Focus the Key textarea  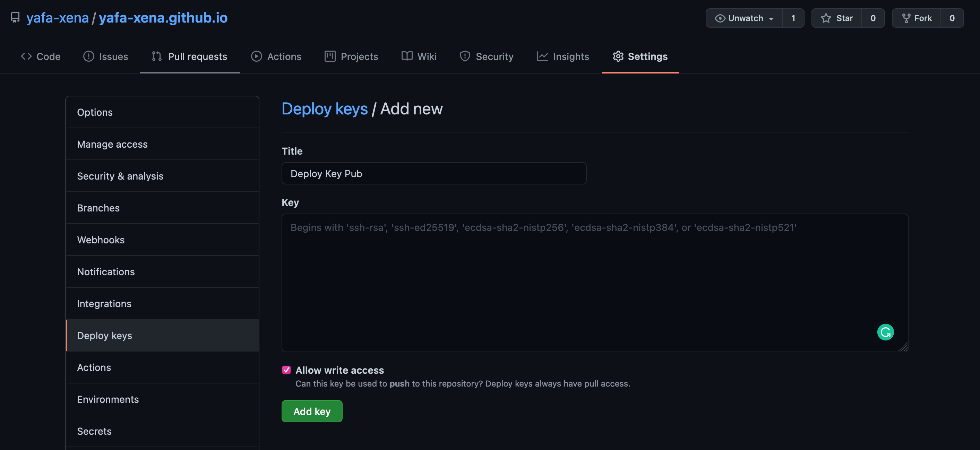[595, 283]
